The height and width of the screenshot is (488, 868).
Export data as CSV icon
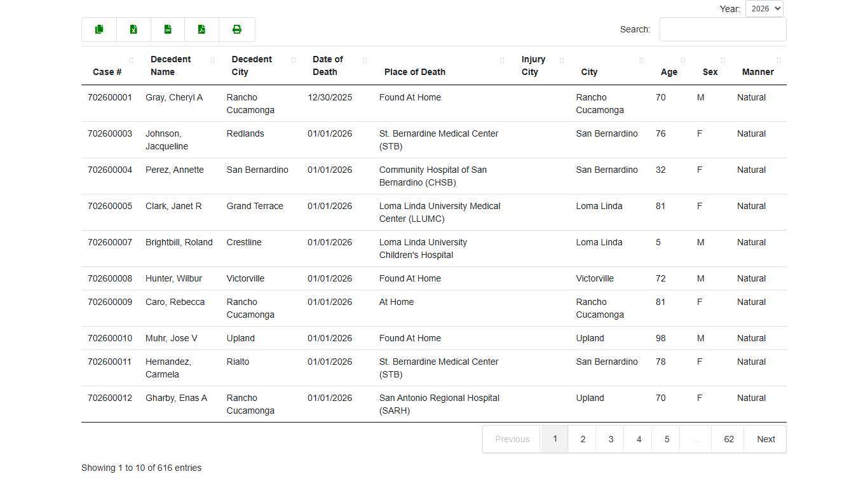pos(168,29)
